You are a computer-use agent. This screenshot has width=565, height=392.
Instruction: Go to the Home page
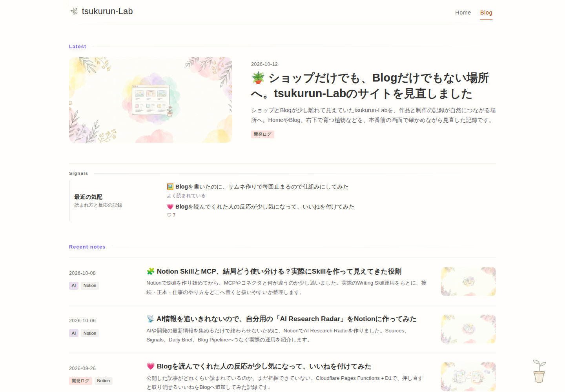(463, 13)
